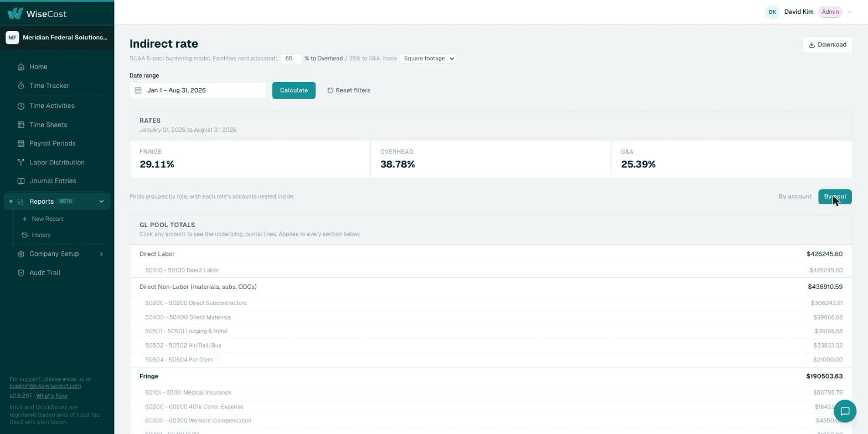Click the Date range input field
868x434 pixels.
coord(198,90)
